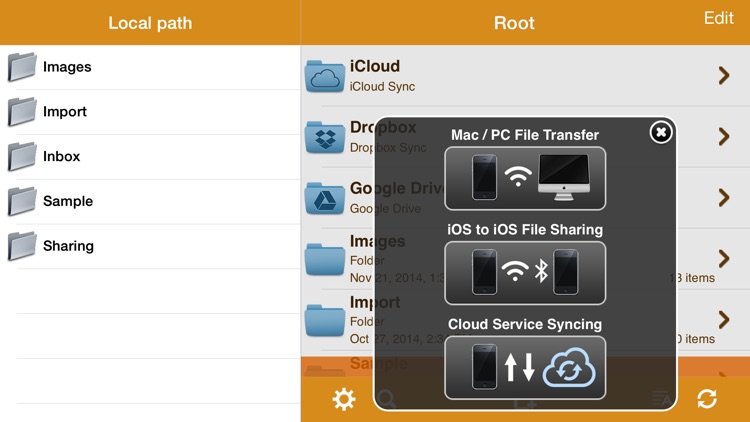Image resolution: width=750 pixels, height=422 pixels.
Task: Click the 'iCloud Sync' subtitle text
Action: [x=382, y=87]
